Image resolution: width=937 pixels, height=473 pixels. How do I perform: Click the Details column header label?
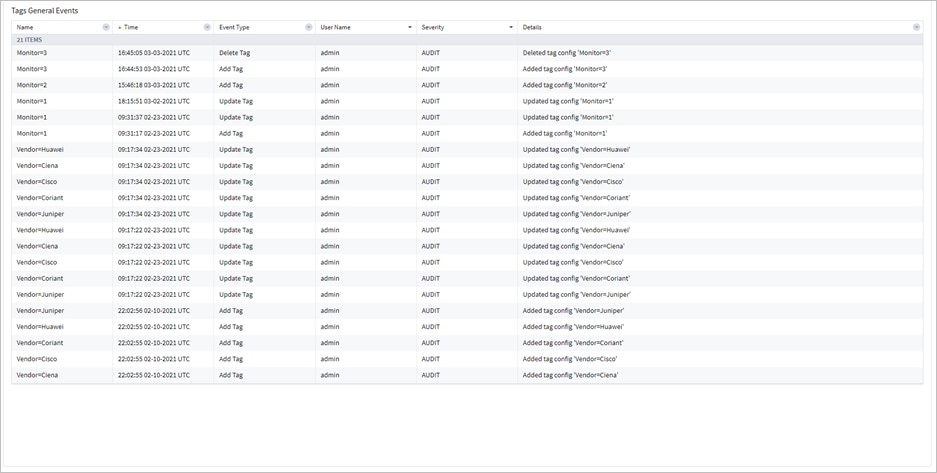[x=532, y=27]
